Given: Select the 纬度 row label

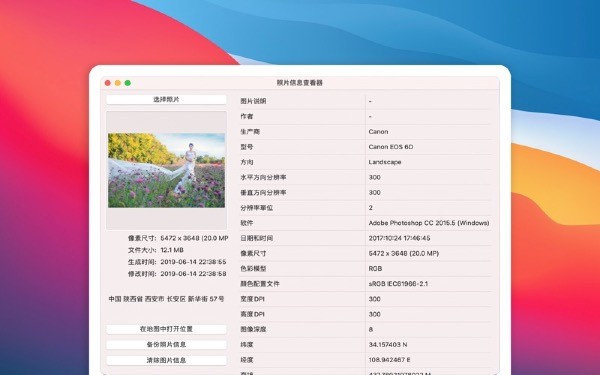Looking at the screenshot, I should point(246,345).
